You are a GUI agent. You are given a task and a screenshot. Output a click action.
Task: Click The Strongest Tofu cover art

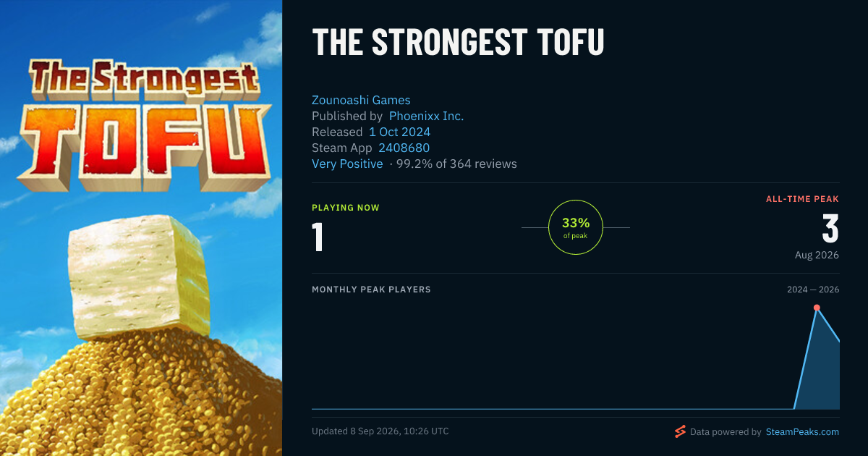pos(141,228)
